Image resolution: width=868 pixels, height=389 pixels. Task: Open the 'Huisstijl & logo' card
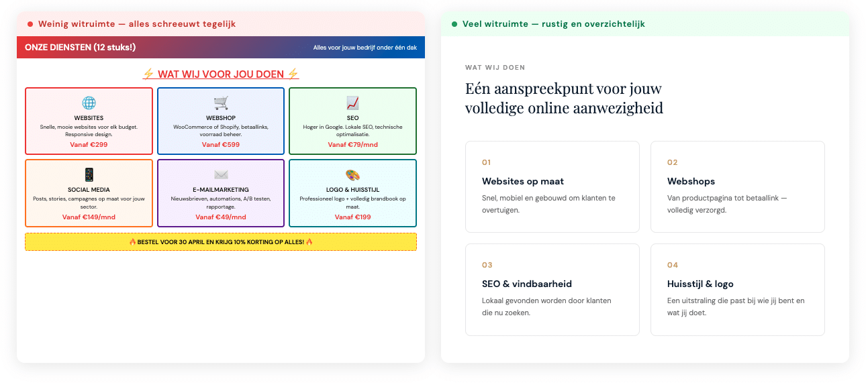[x=737, y=289]
